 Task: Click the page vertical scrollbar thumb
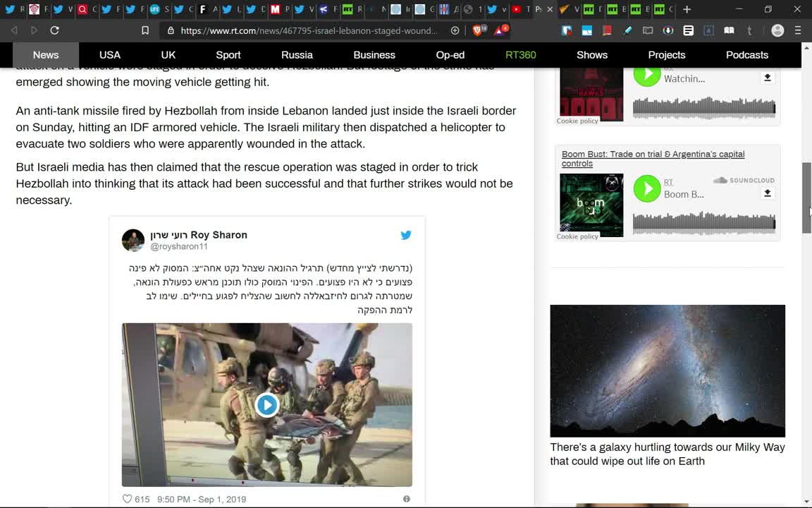coord(806,198)
